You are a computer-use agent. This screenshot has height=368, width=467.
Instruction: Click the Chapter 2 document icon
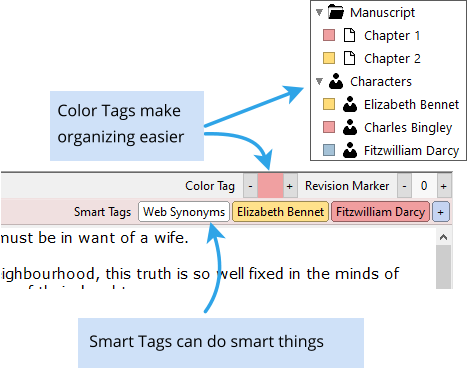pyautogui.click(x=349, y=58)
